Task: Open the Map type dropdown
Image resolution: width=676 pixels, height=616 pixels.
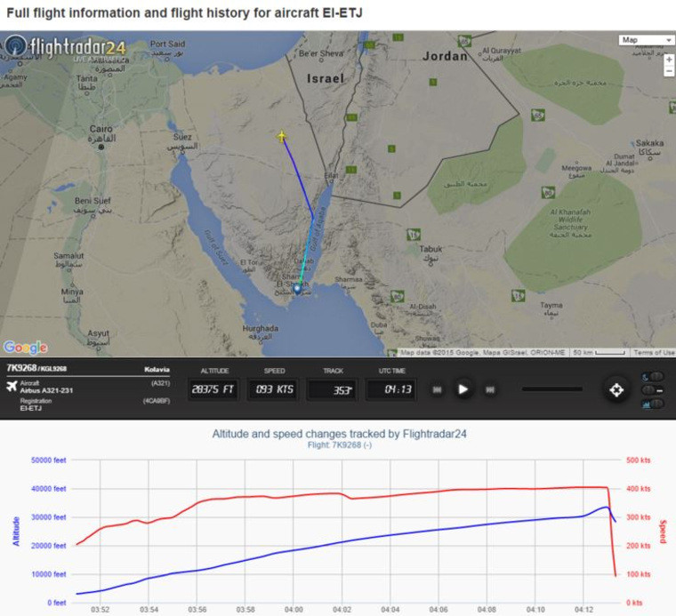Action: [647, 40]
